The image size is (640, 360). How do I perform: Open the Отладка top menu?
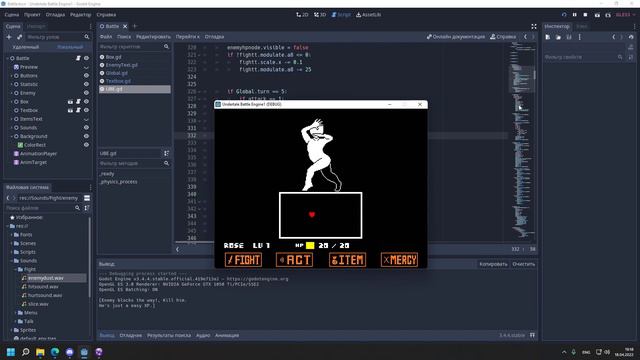click(x=55, y=15)
